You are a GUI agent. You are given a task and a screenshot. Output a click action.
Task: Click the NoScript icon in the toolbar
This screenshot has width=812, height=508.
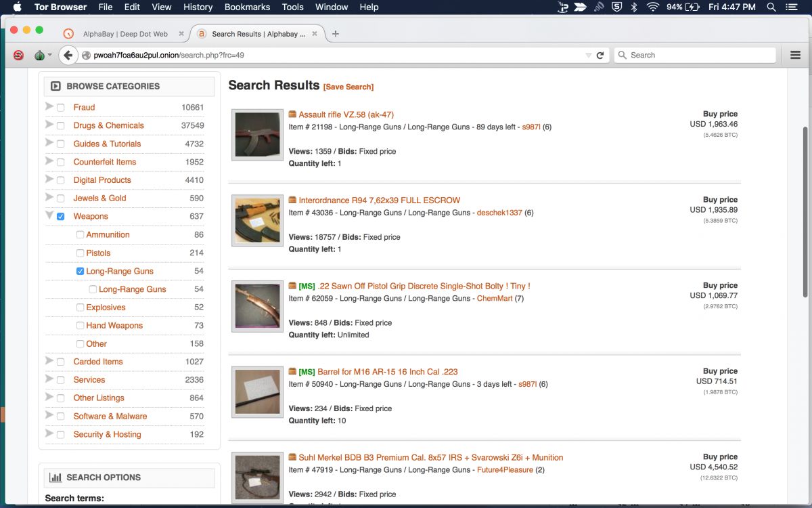pyautogui.click(x=18, y=56)
